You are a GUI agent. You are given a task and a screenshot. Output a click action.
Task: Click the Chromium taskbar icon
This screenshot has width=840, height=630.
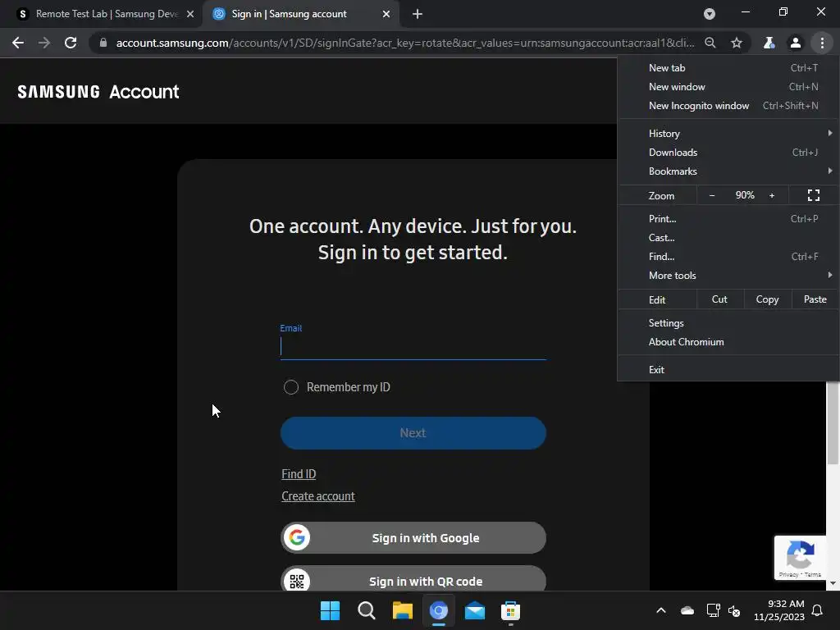click(439, 610)
